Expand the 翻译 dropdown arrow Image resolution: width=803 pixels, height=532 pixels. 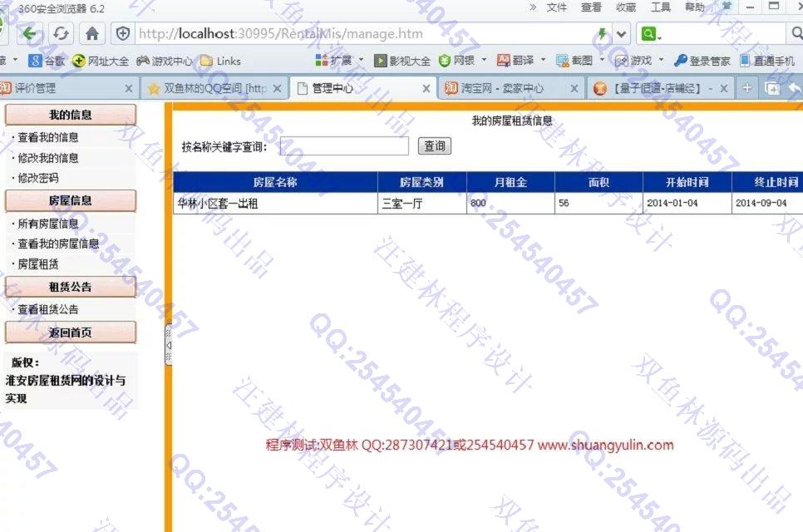pos(544,60)
